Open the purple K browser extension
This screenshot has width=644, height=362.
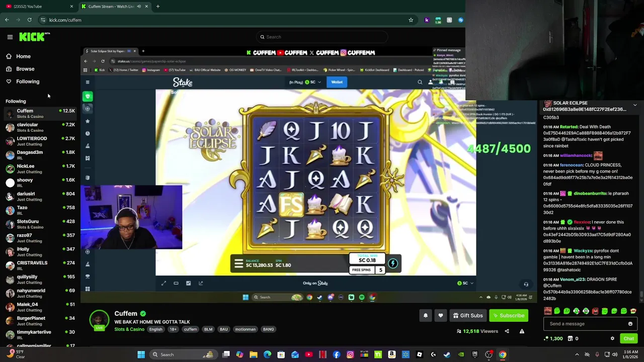click(x=427, y=20)
